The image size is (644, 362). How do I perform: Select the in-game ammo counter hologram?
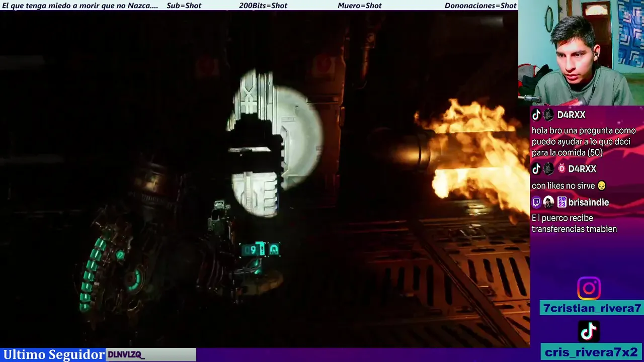click(260, 249)
